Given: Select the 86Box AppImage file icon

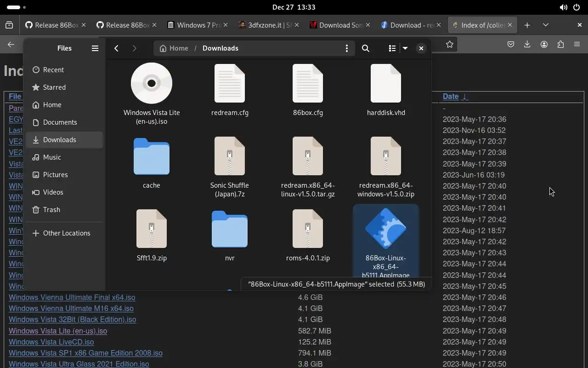Looking at the screenshot, I should click(x=386, y=229).
